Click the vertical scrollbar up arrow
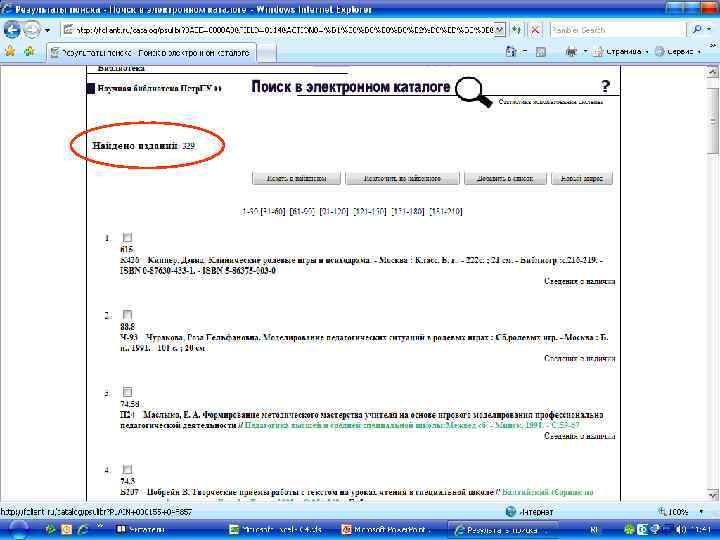Image resolution: width=720 pixels, height=540 pixels. point(713,72)
